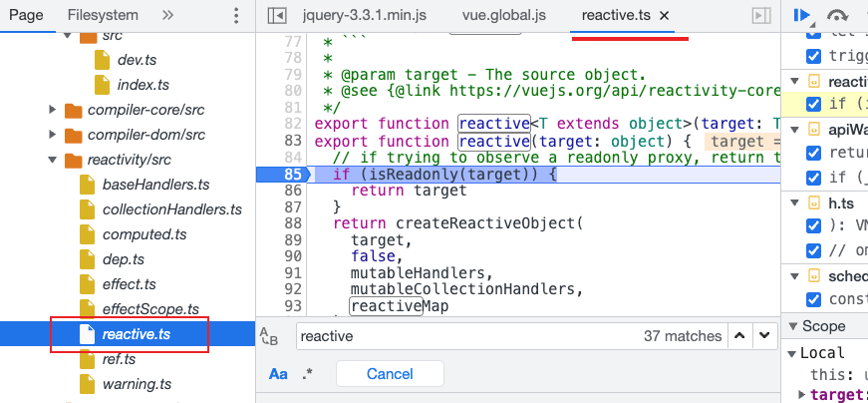This screenshot has width=868, height=403.
Task: Resume script execution
Action: coord(800,16)
